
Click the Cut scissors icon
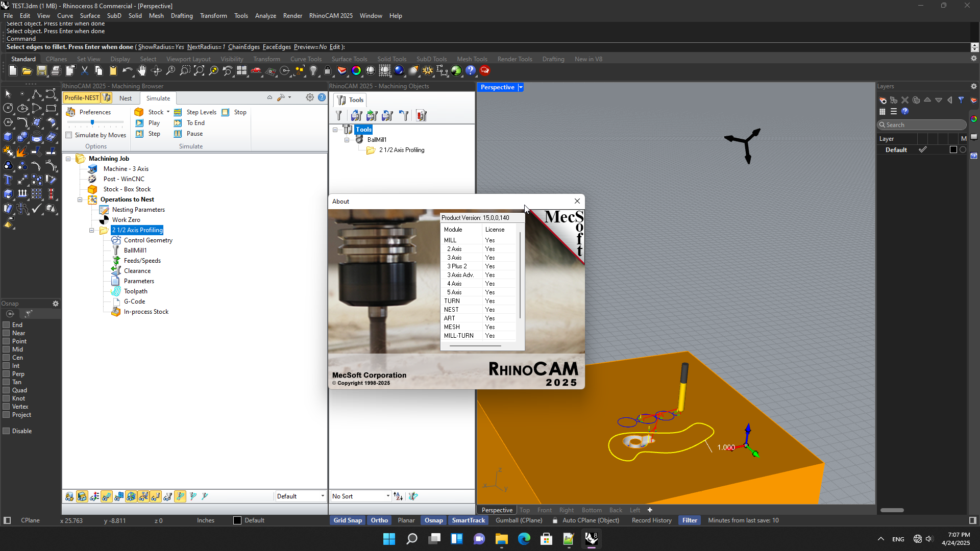coord(85,71)
